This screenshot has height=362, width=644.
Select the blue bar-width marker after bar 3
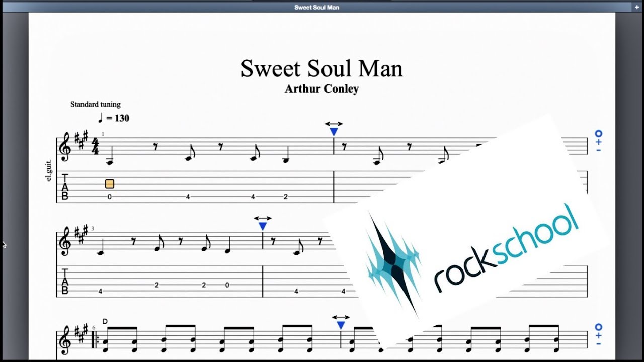[x=263, y=226]
